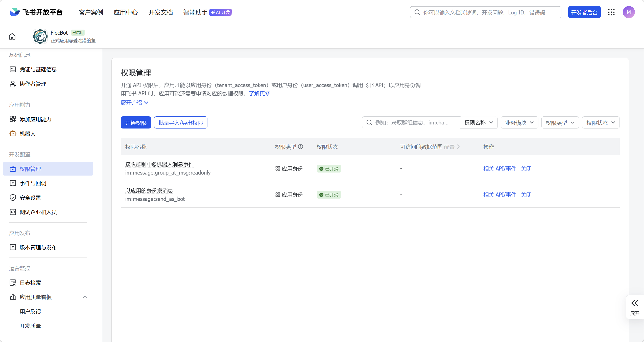Viewport: 644px width, 342px height.
Task: Click the collaborator person icon
Action: tap(13, 84)
